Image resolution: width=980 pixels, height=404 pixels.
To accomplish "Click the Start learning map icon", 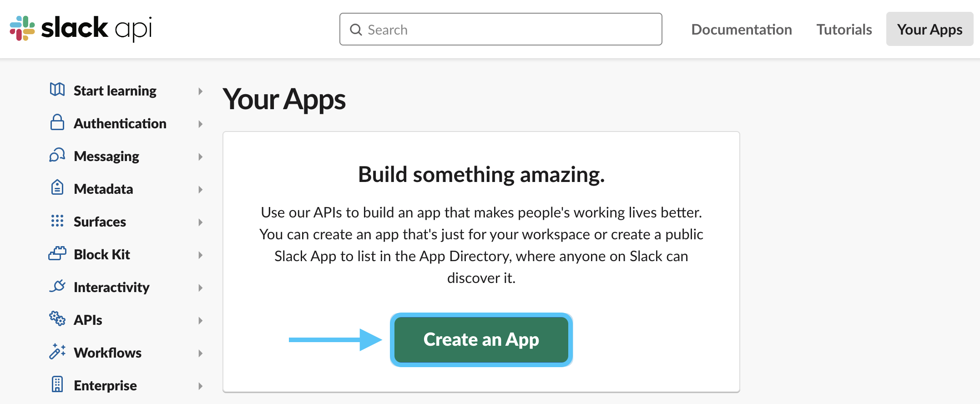I will [x=57, y=90].
